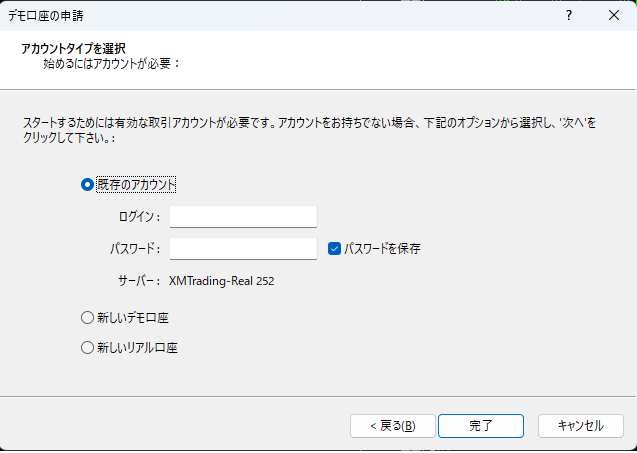Click the ログイン： field label
637x453 pixels.
[138, 216]
